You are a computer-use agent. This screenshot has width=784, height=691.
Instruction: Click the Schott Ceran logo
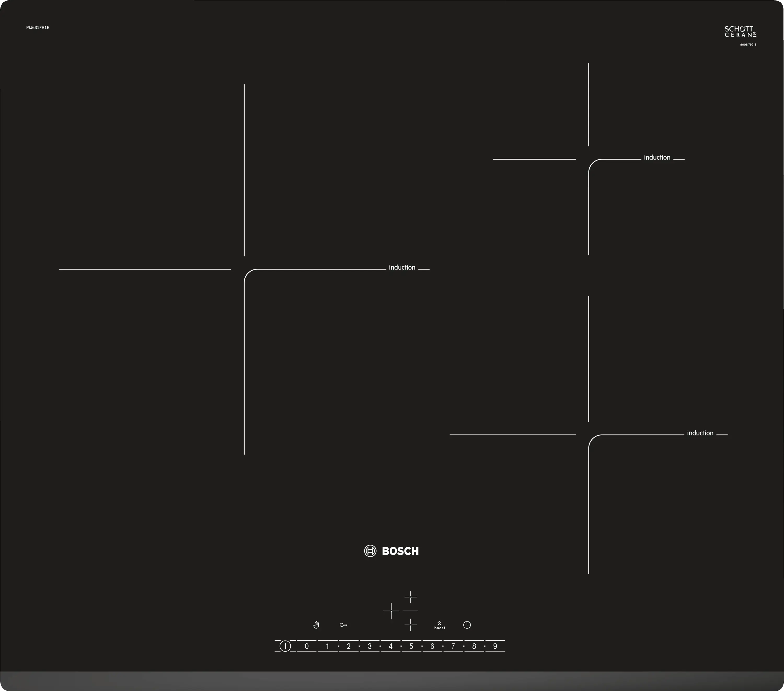[x=740, y=32]
